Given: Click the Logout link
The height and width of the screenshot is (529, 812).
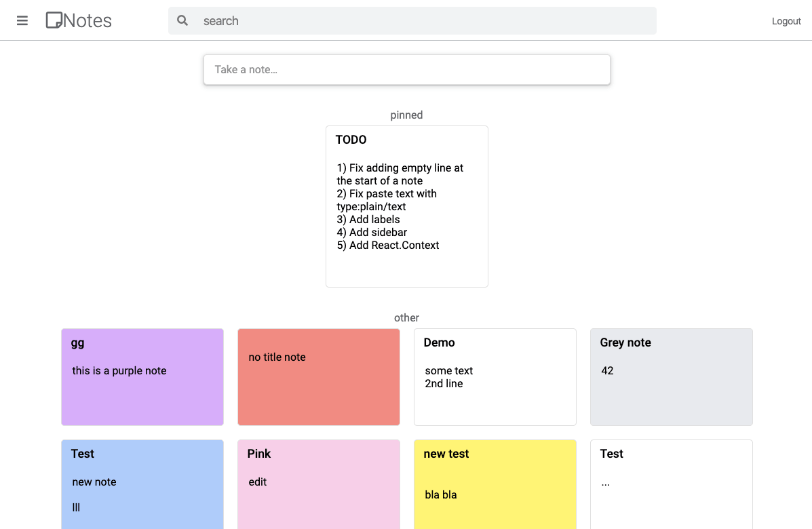Looking at the screenshot, I should [786, 21].
